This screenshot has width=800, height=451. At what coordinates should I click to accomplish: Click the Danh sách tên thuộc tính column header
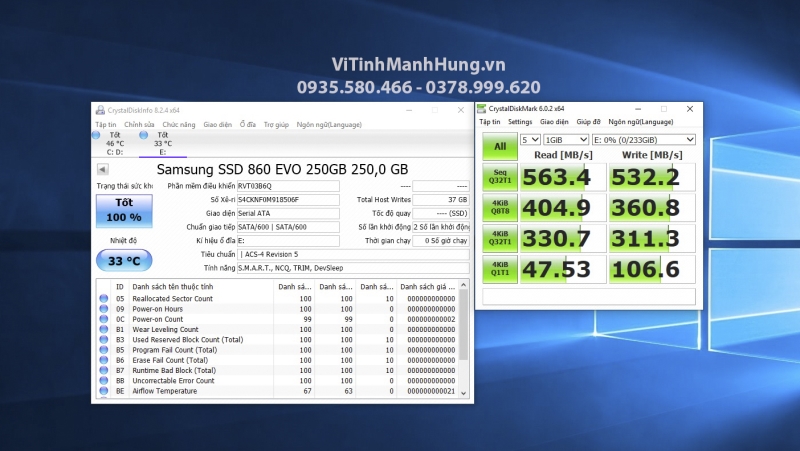tap(201, 287)
